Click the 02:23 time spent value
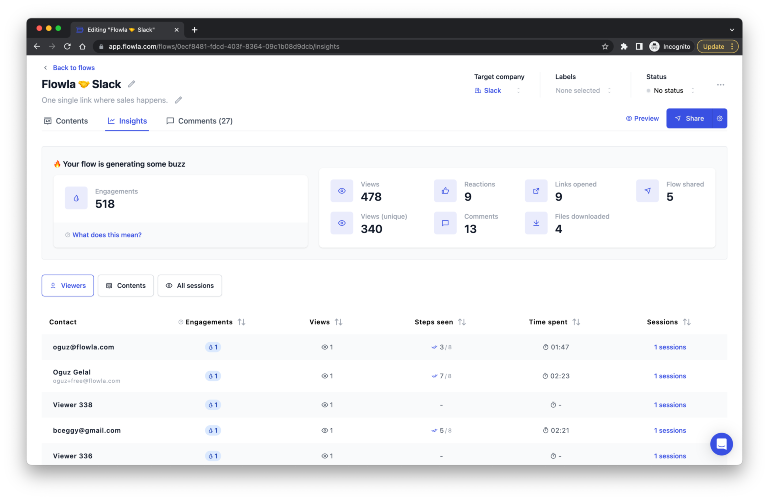The image size is (769, 500). (x=556, y=376)
